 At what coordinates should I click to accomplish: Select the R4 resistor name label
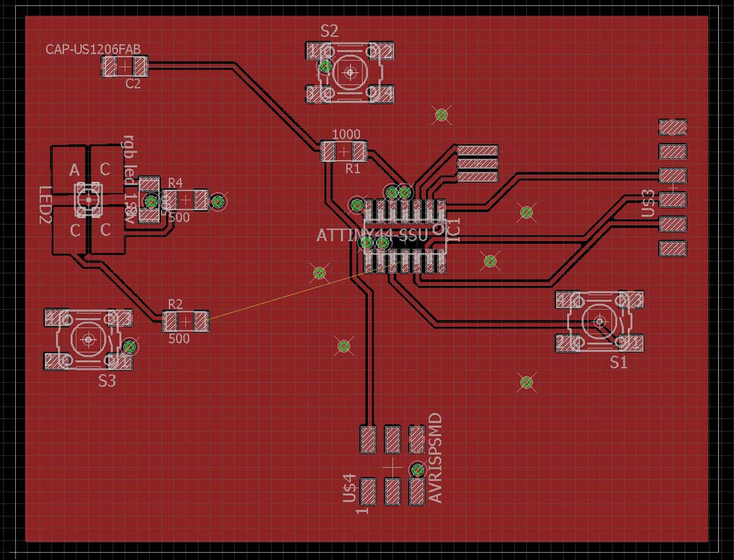[176, 183]
